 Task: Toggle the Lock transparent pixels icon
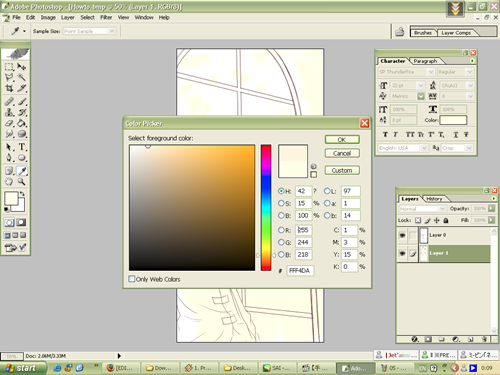click(418, 220)
